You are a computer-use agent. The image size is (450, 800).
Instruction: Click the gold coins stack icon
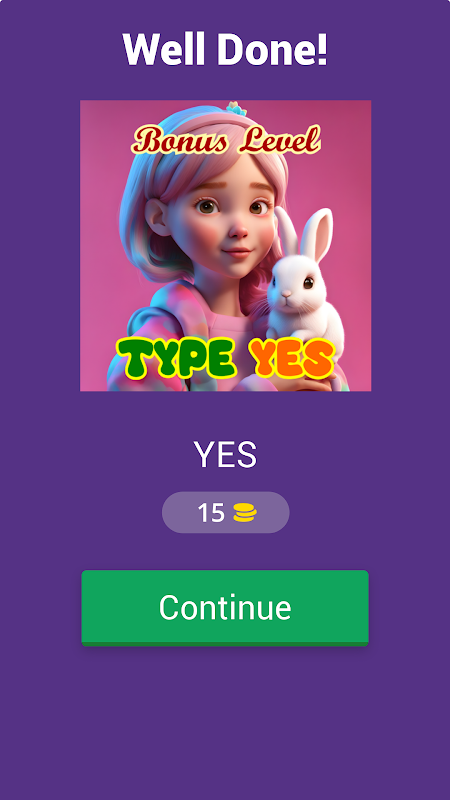click(244, 512)
